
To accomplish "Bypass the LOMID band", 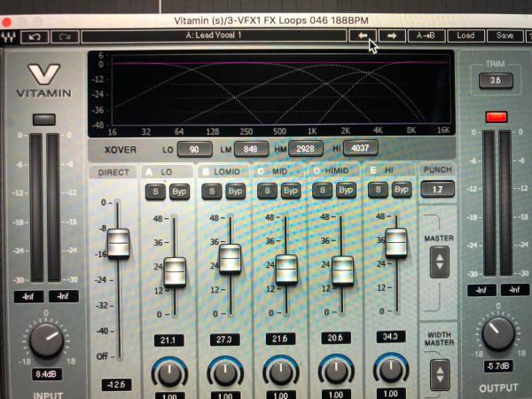I will [236, 191].
